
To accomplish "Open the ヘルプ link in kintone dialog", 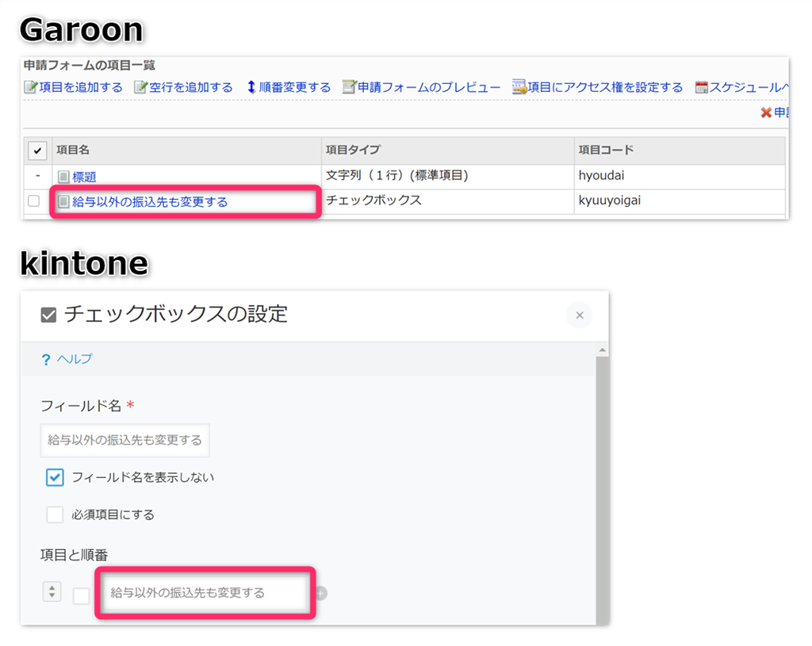I will click(x=75, y=359).
